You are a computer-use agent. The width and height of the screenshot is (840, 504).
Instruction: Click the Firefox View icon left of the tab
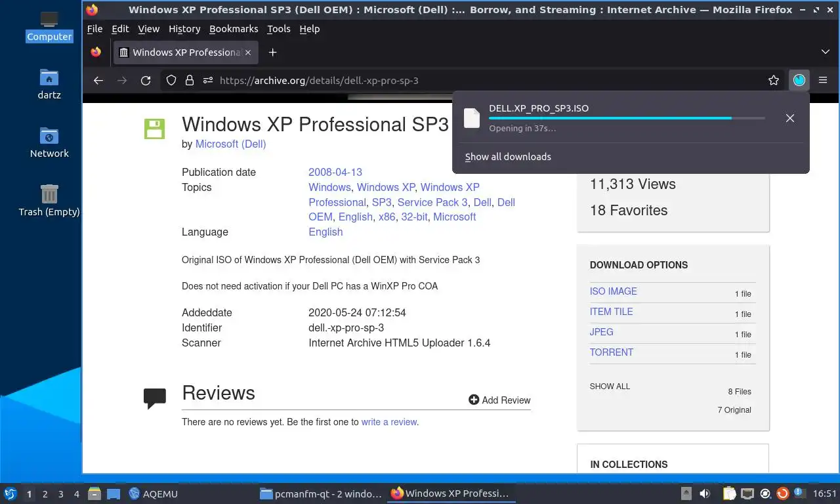click(x=96, y=52)
